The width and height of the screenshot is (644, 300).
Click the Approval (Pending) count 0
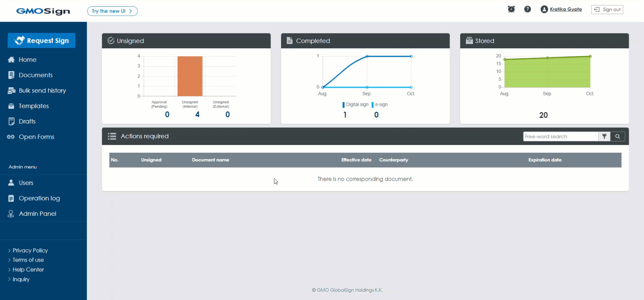(167, 115)
